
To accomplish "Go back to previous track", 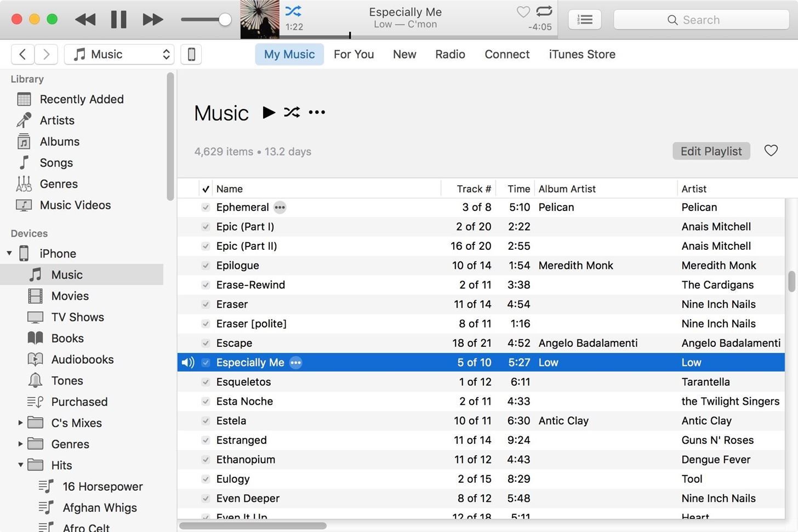I will click(85, 20).
